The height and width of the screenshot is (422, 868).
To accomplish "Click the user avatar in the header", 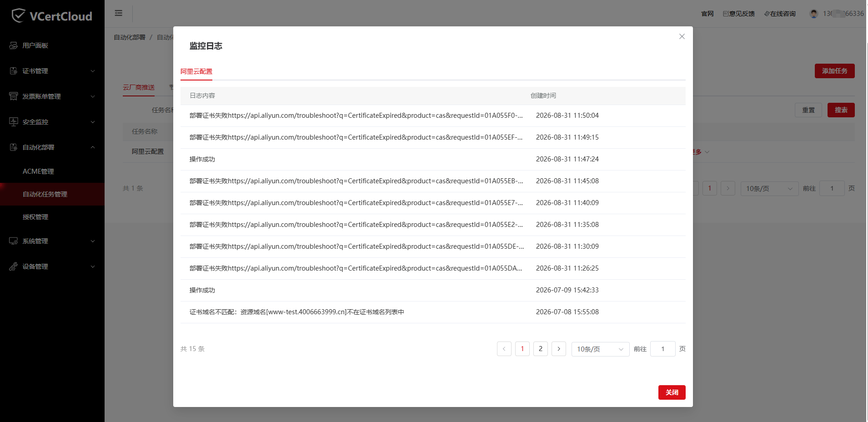I will 814,14.
